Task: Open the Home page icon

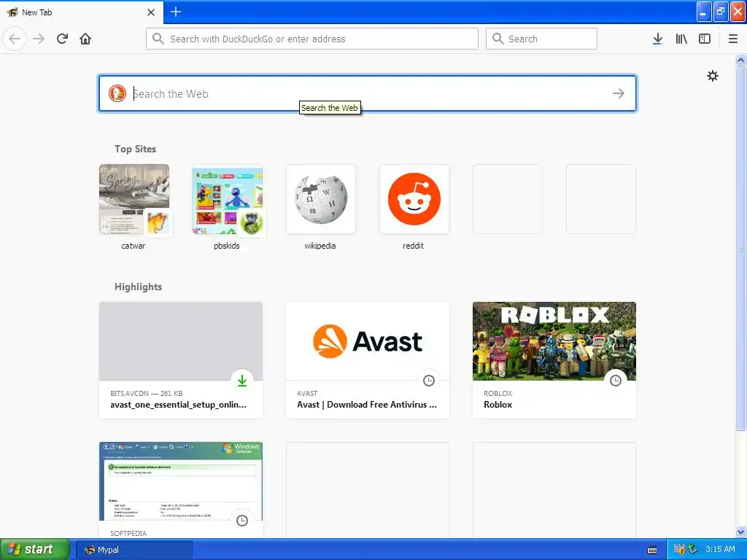Action: tap(85, 39)
